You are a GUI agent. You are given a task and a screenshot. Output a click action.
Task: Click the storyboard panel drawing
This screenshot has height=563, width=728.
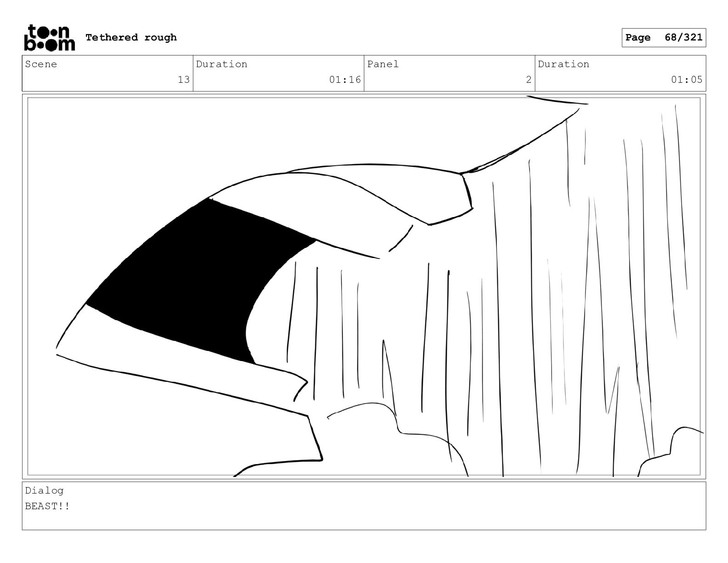[x=364, y=287]
